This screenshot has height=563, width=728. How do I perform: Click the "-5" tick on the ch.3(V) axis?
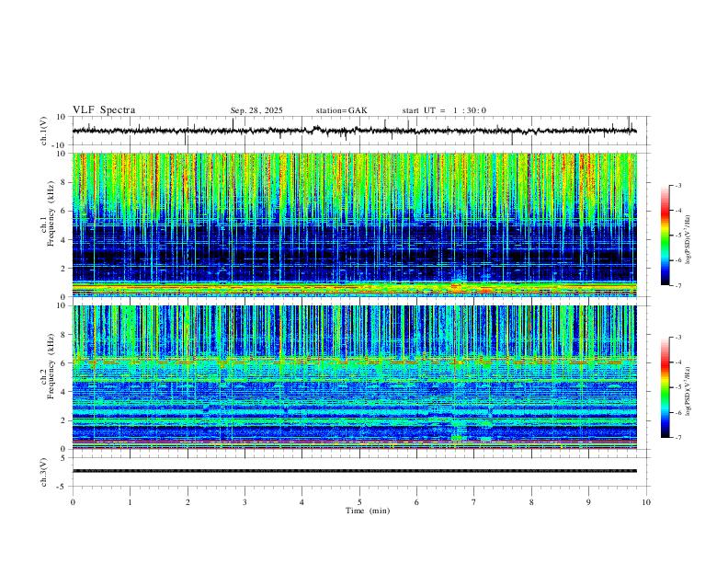(x=63, y=487)
